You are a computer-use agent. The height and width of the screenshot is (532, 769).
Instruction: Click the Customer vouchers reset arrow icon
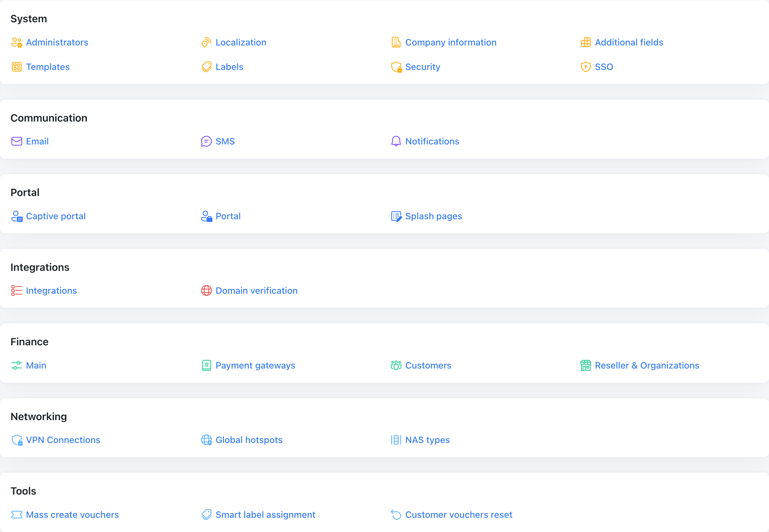point(396,515)
